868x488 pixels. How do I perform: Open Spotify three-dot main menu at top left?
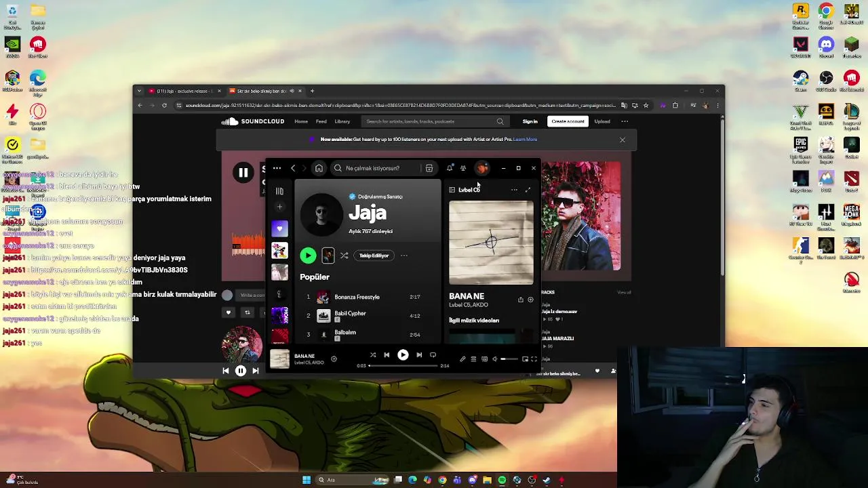point(277,168)
